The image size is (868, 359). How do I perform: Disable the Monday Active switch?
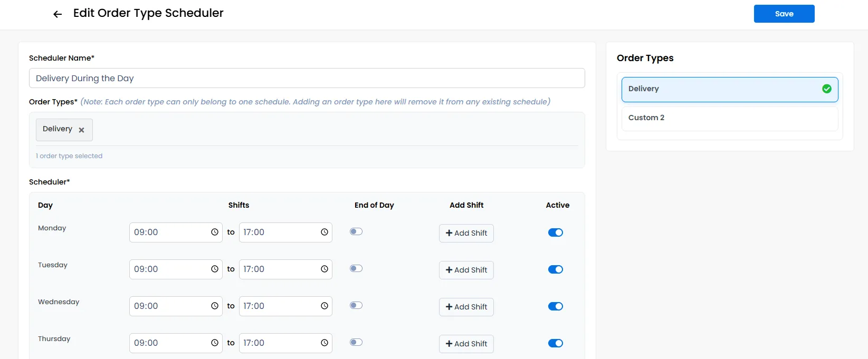pyautogui.click(x=556, y=232)
